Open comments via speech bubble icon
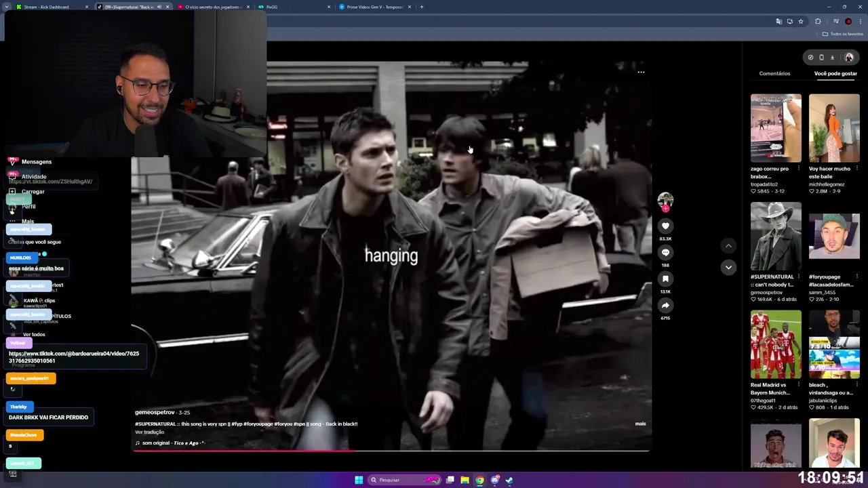868x488 pixels. tap(665, 252)
